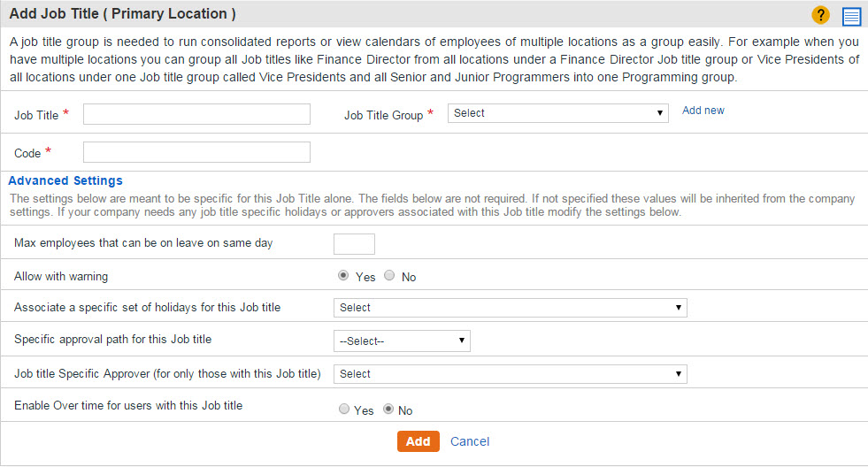The image size is (868, 467).
Task: Focus the Code text field
Action: [196, 152]
